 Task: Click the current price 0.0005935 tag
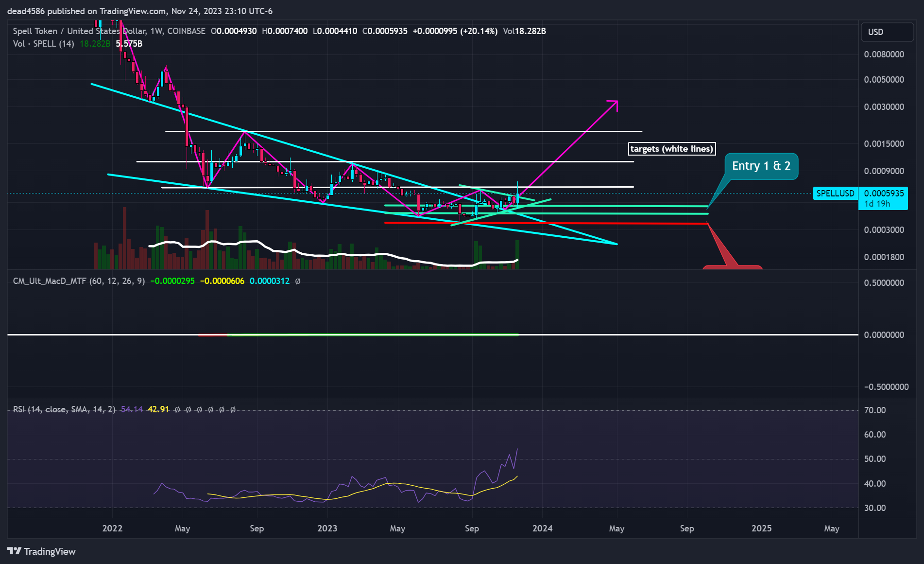(x=884, y=194)
